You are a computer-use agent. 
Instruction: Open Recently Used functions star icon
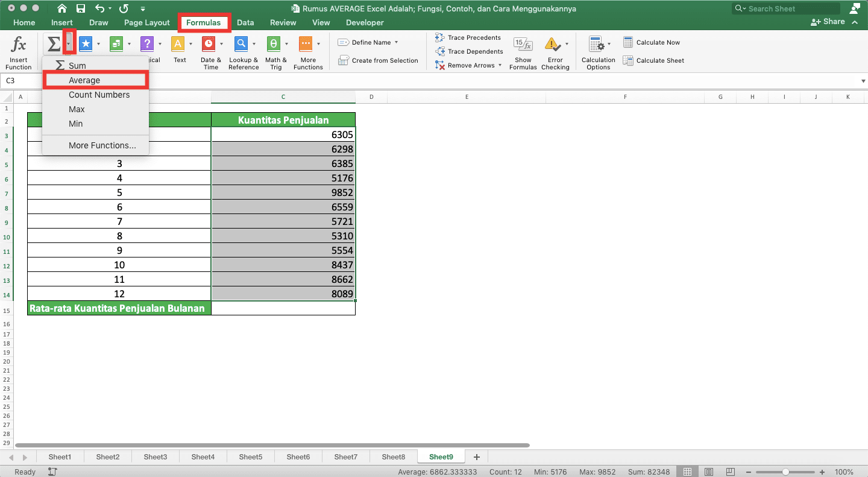86,43
